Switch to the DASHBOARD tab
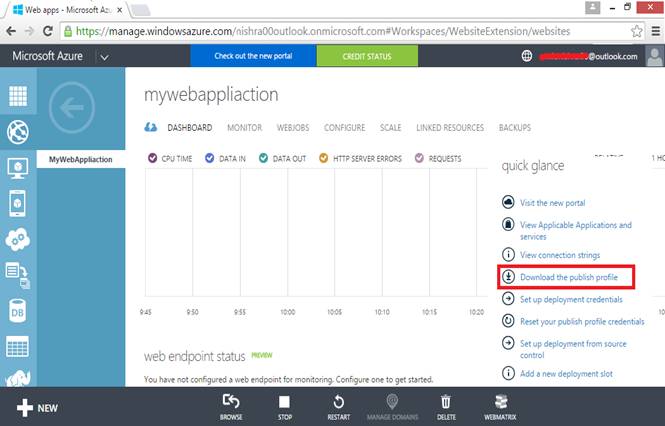This screenshot has width=665, height=426. pos(190,128)
